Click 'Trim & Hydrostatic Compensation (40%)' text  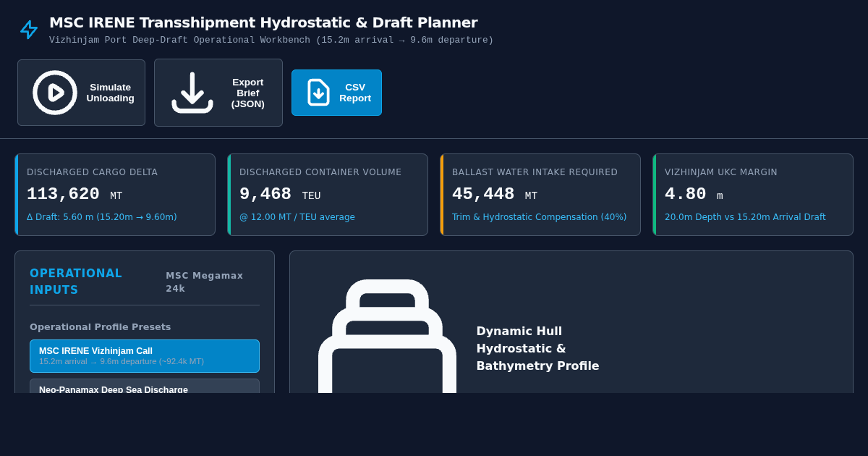pyautogui.click(x=540, y=217)
